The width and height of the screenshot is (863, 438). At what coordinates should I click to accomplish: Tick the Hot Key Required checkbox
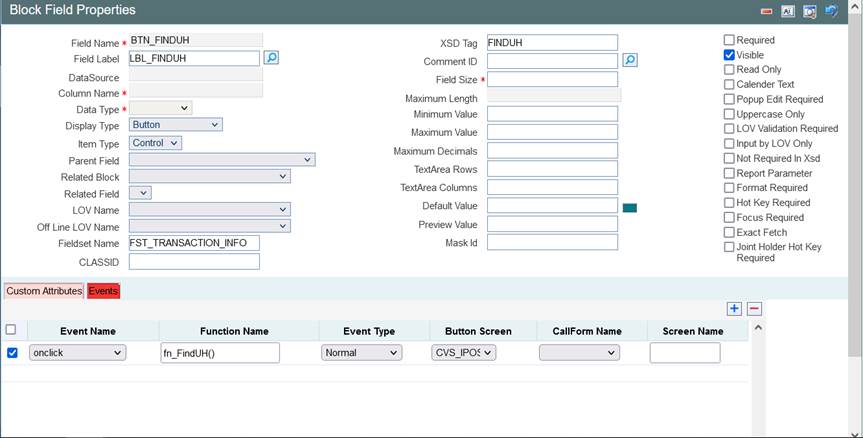coord(729,202)
